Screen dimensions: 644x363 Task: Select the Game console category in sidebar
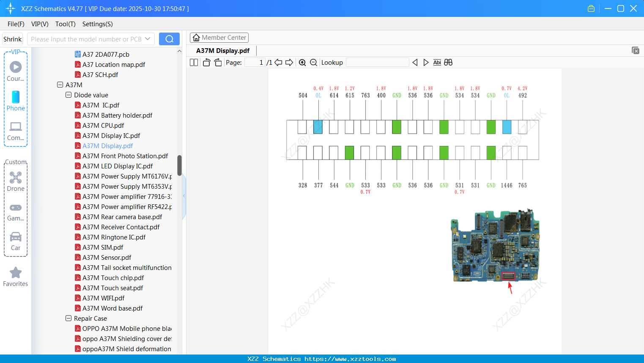pos(16,212)
